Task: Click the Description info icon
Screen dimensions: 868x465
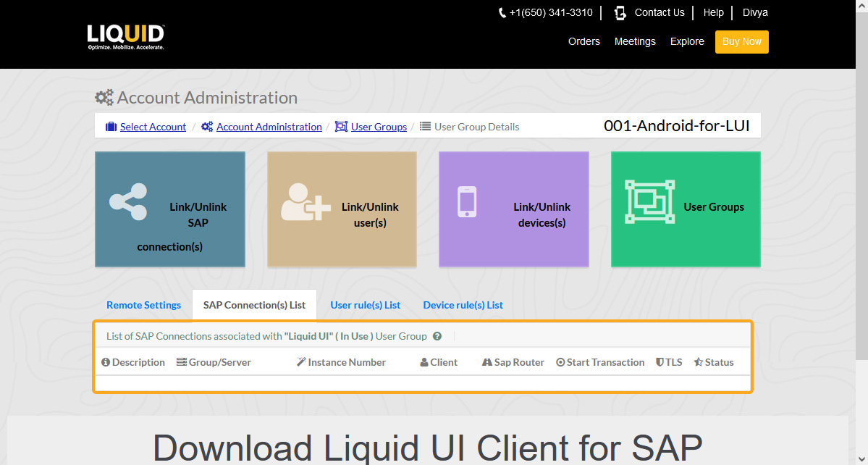Action: coord(106,362)
